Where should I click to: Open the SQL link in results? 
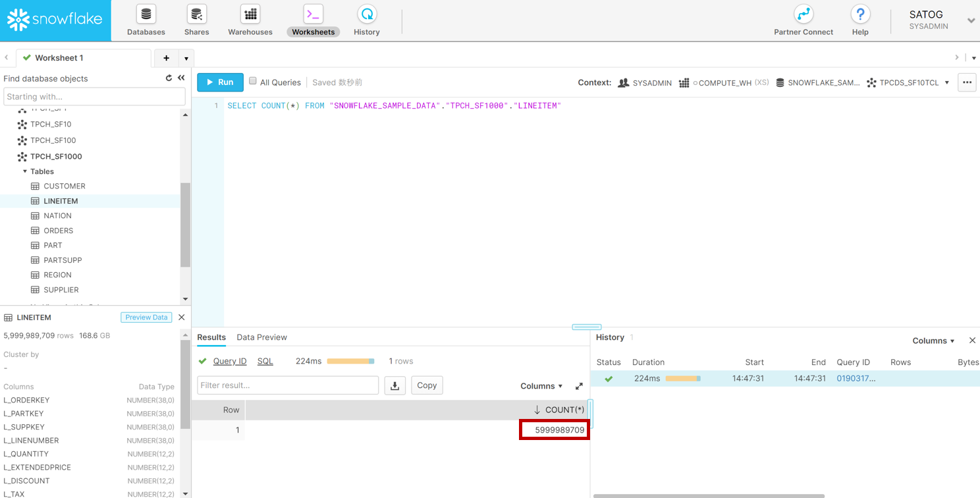pos(265,361)
